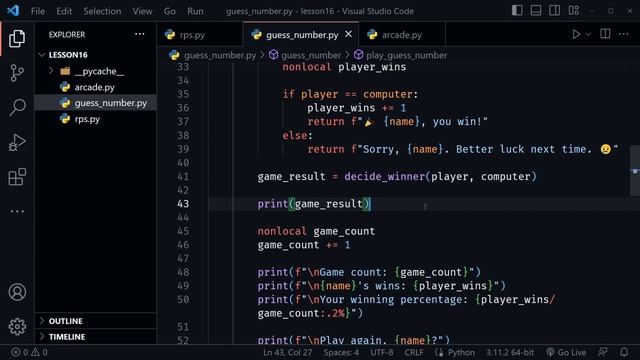Screen dimensions: 640x360
Task: Open Customize Layout options
Action: (x=573, y=11)
